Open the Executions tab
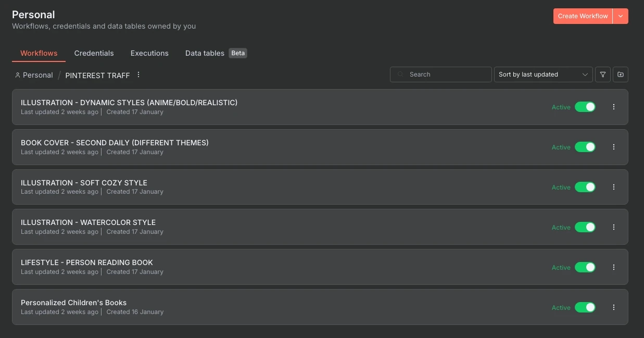The image size is (644, 338). (149, 53)
